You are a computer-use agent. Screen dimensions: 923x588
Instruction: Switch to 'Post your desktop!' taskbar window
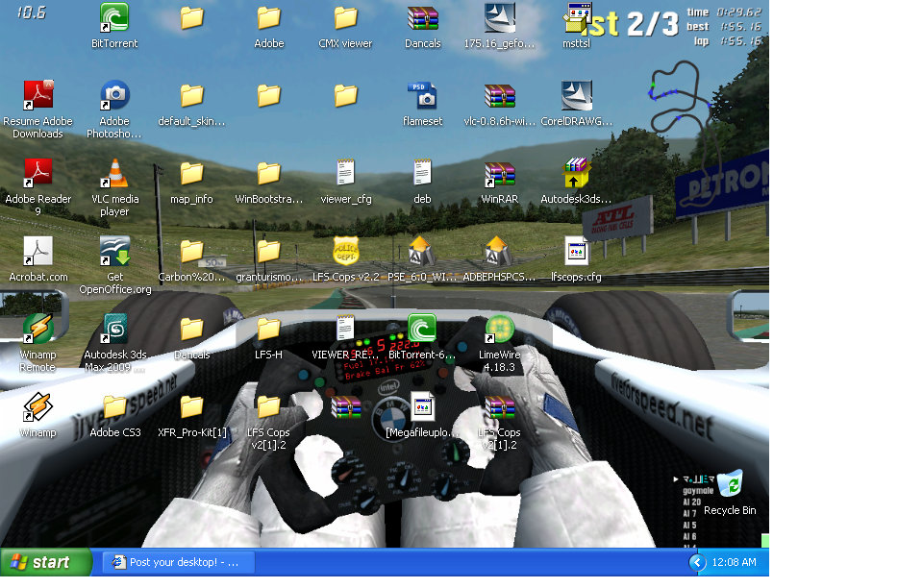click(179, 562)
